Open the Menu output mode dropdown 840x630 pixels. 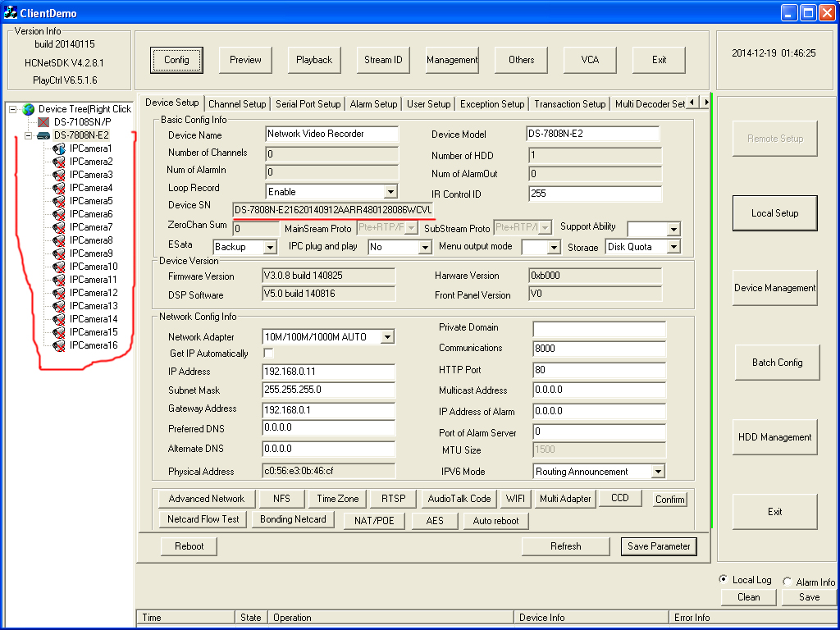pyautogui.click(x=554, y=247)
